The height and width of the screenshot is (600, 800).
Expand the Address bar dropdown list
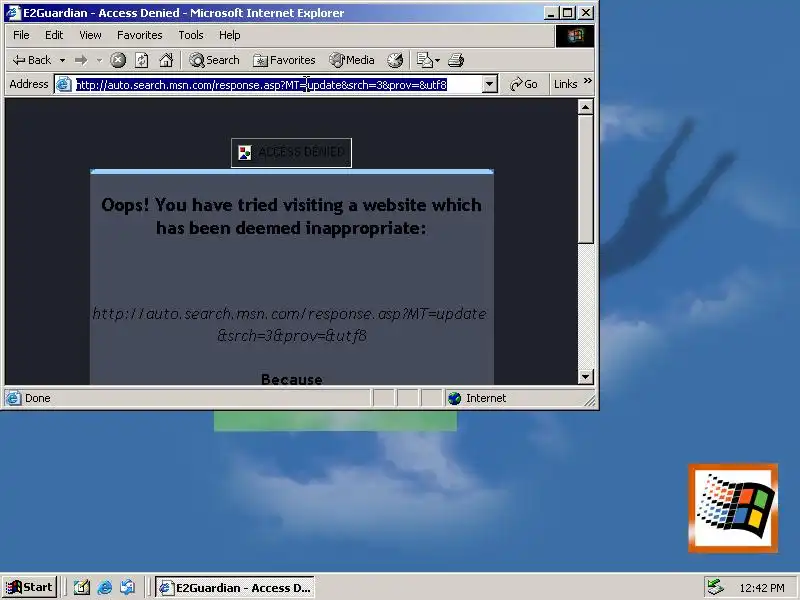tap(490, 84)
